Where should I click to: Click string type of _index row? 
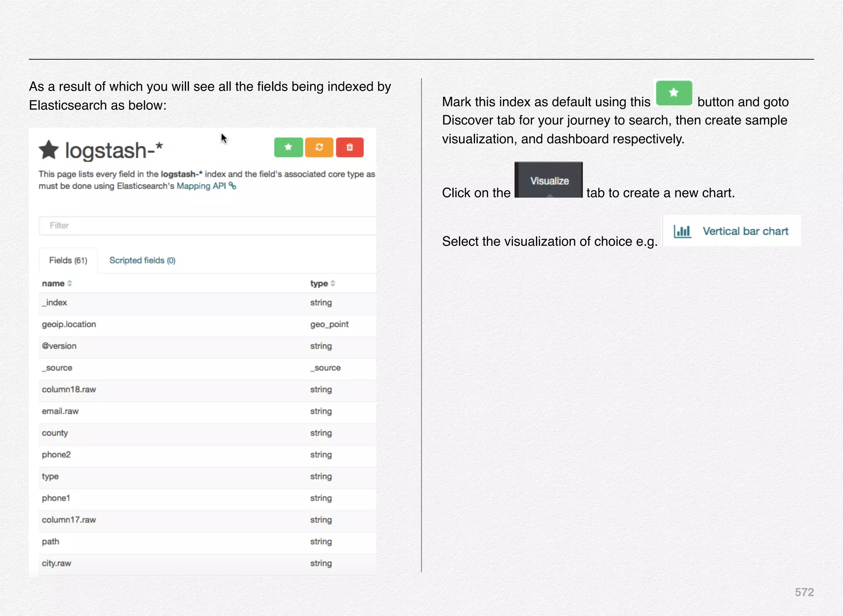tap(321, 303)
